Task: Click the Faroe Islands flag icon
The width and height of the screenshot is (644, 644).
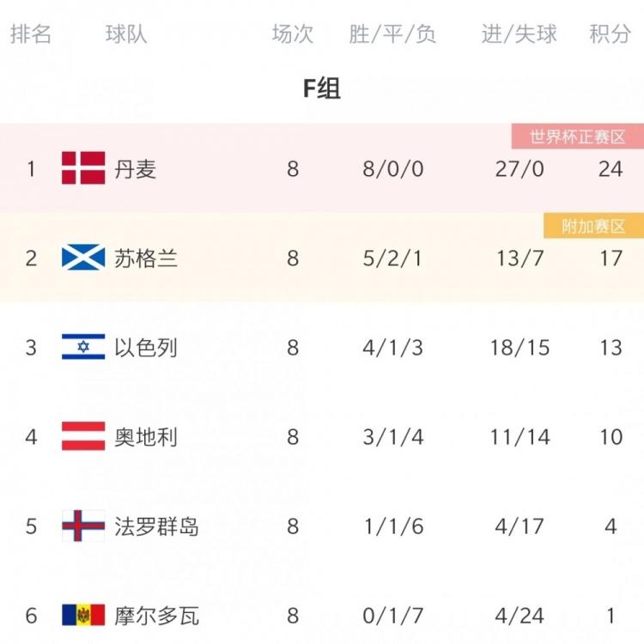Action: tap(83, 526)
